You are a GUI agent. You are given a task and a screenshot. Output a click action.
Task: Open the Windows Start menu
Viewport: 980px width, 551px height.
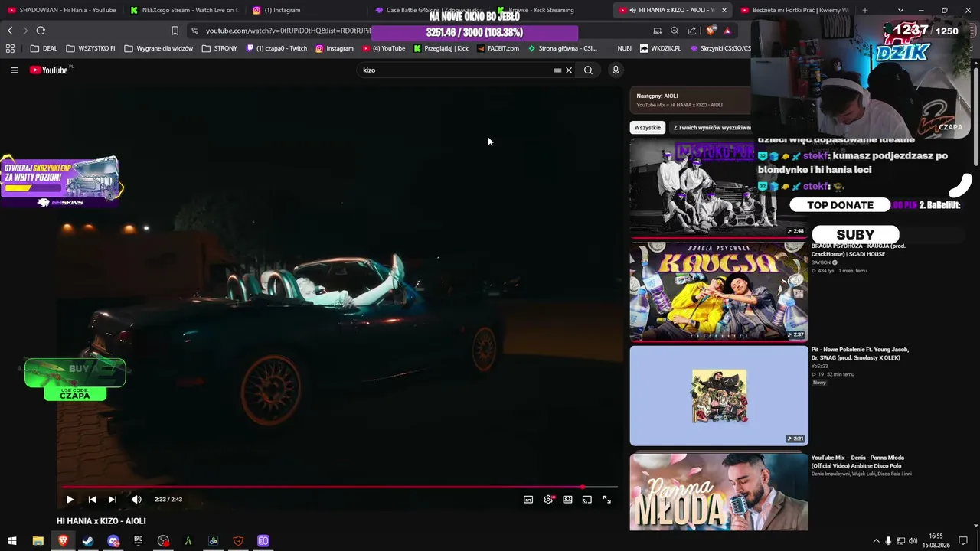pos(12,541)
